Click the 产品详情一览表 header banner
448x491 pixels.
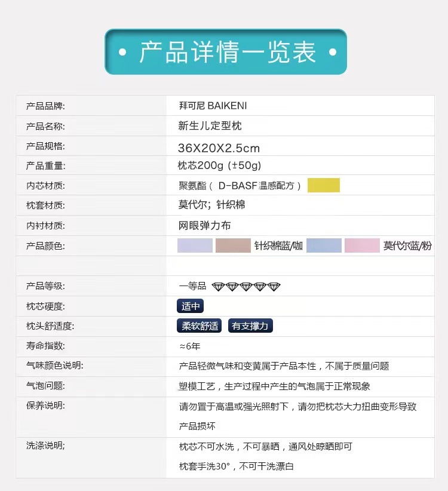[x=226, y=52]
